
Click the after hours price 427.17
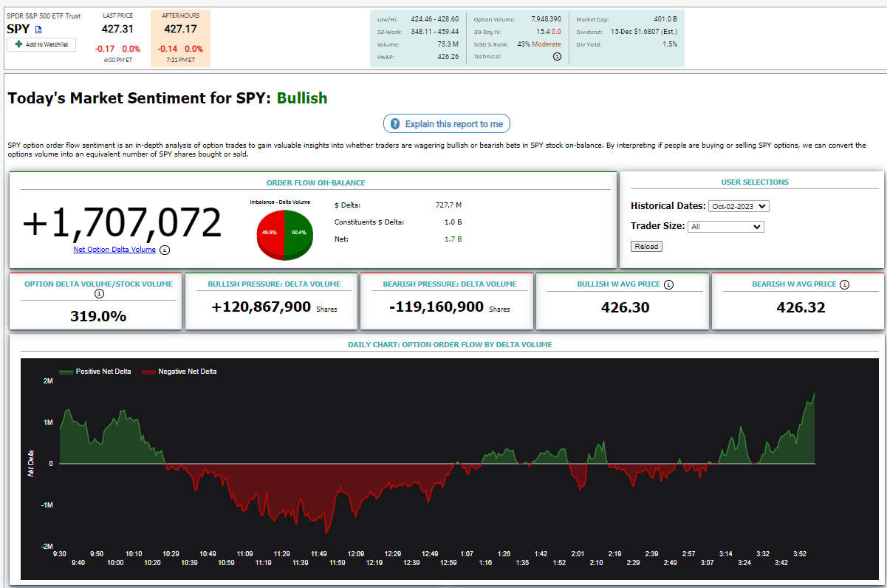tap(180, 29)
